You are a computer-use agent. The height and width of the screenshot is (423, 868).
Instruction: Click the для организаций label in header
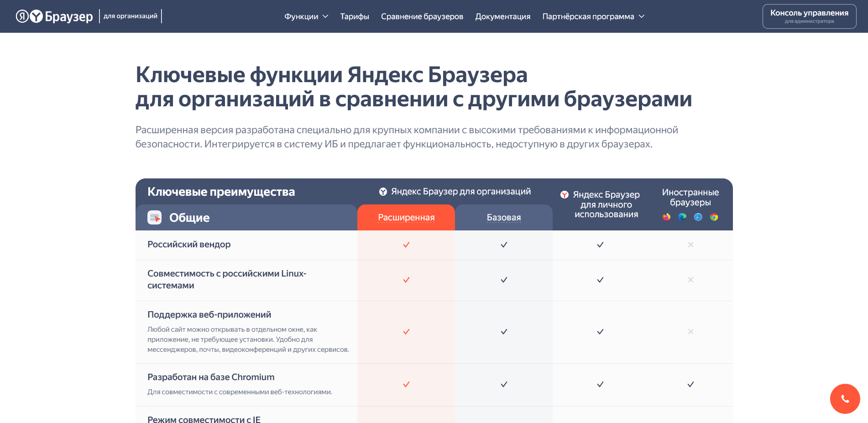tap(131, 15)
